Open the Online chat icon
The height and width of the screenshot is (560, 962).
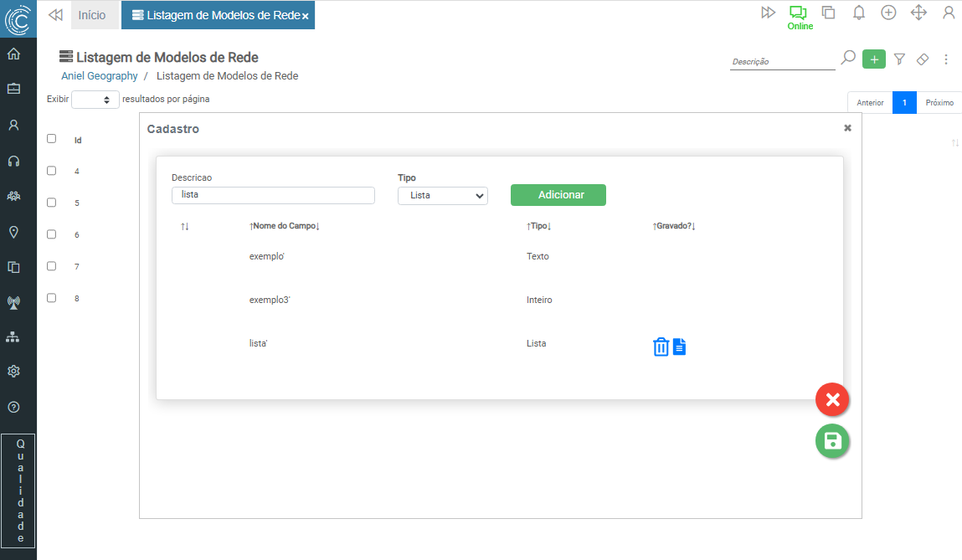tap(798, 13)
